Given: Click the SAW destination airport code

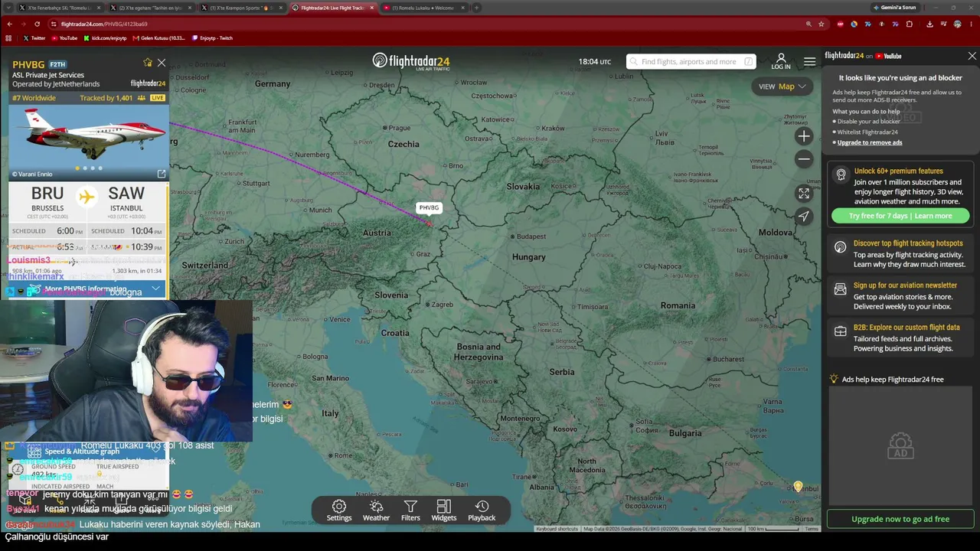Looking at the screenshot, I should click(x=126, y=194).
